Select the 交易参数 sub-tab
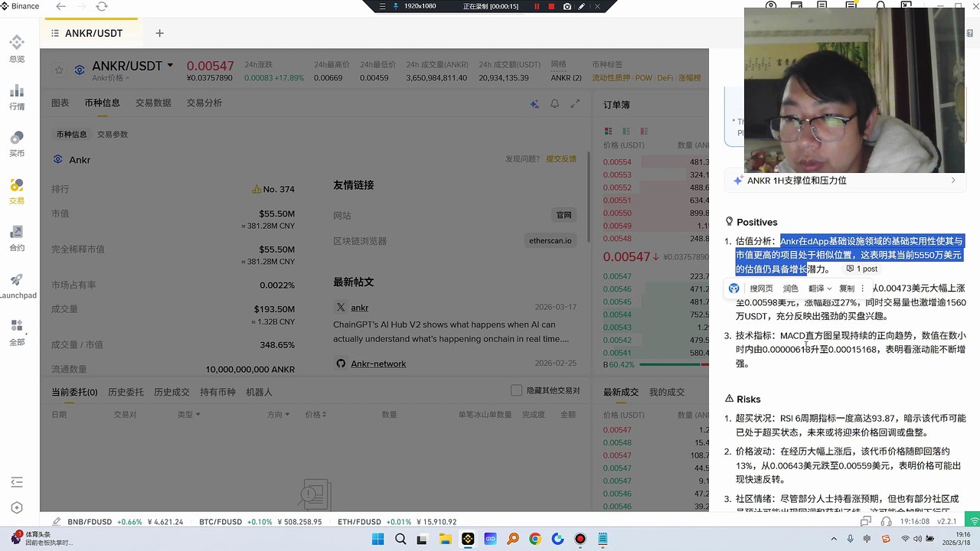Screen dimensions: 980x551 (113, 135)
